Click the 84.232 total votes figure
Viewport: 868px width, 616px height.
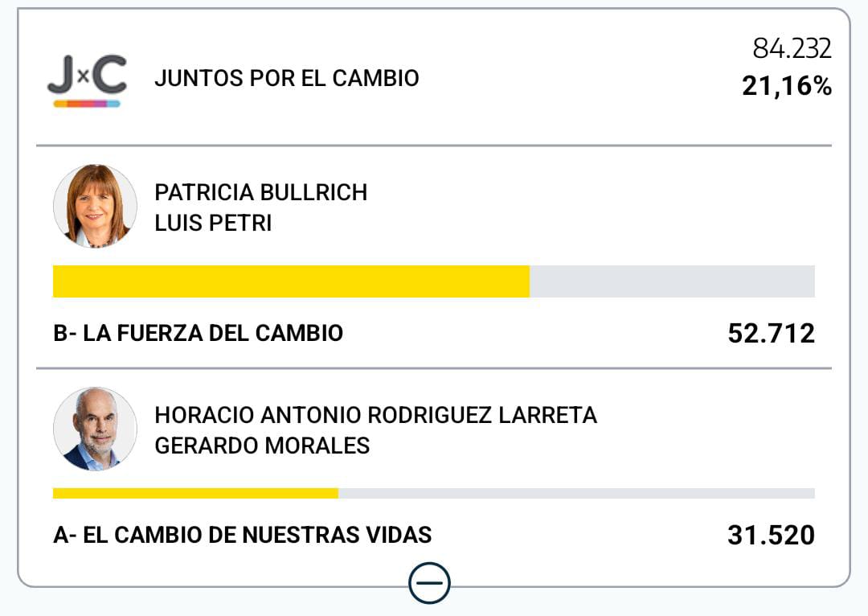792,49
